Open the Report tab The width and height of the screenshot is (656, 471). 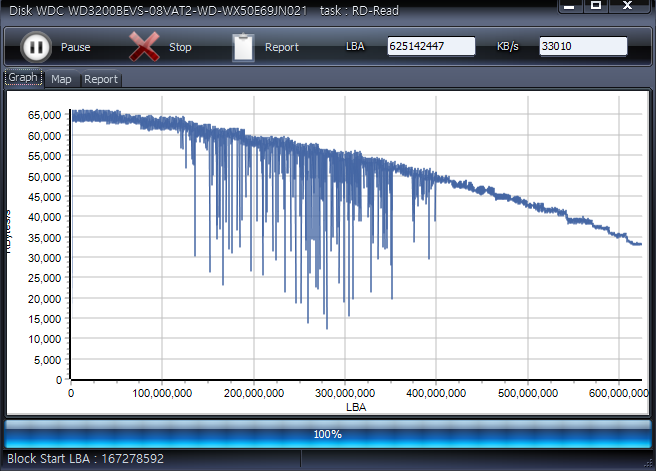coord(101,79)
